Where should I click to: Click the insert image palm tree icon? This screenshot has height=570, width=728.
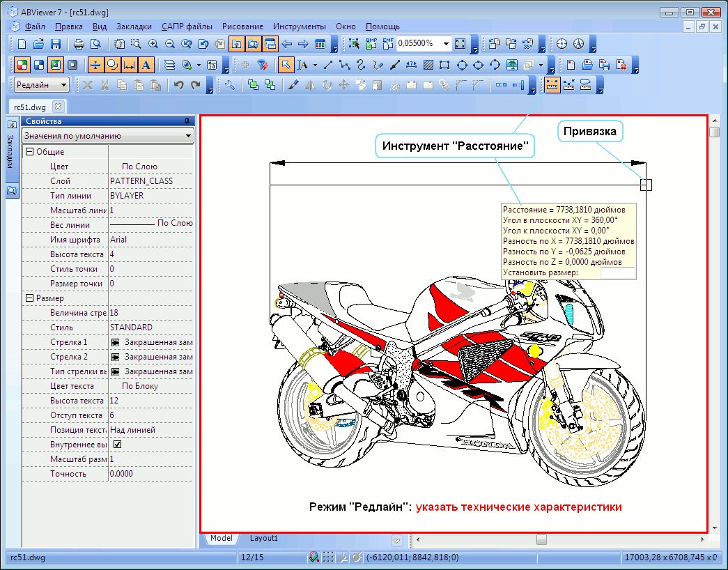[512, 65]
